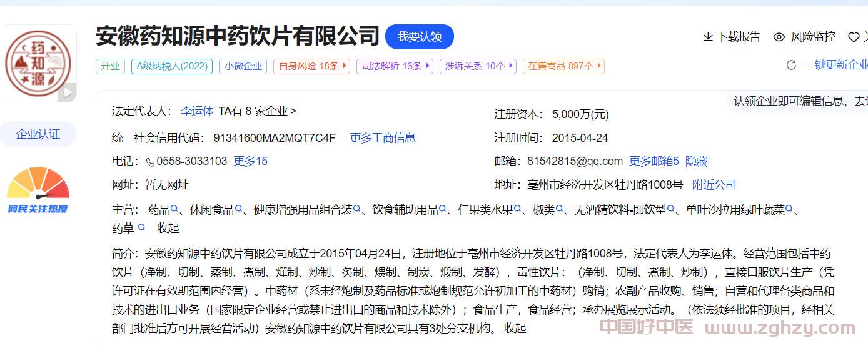The image size is (868, 346).
Task: Open 下载报告 download report
Action: (732, 37)
